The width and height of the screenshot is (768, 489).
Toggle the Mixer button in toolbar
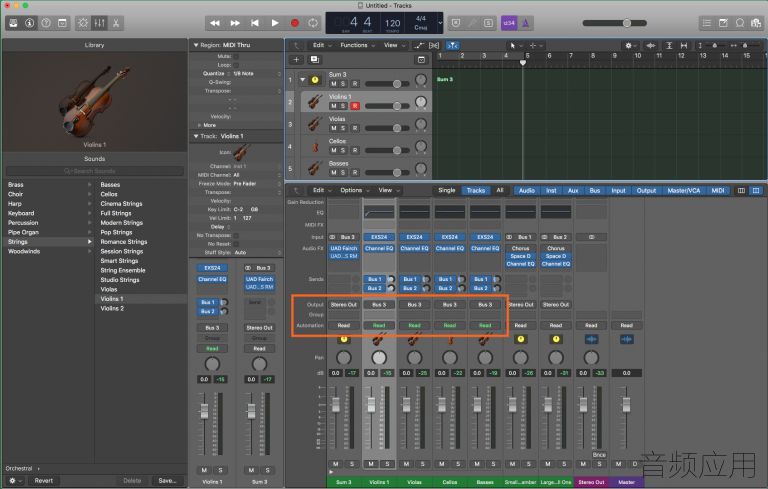tap(99, 23)
